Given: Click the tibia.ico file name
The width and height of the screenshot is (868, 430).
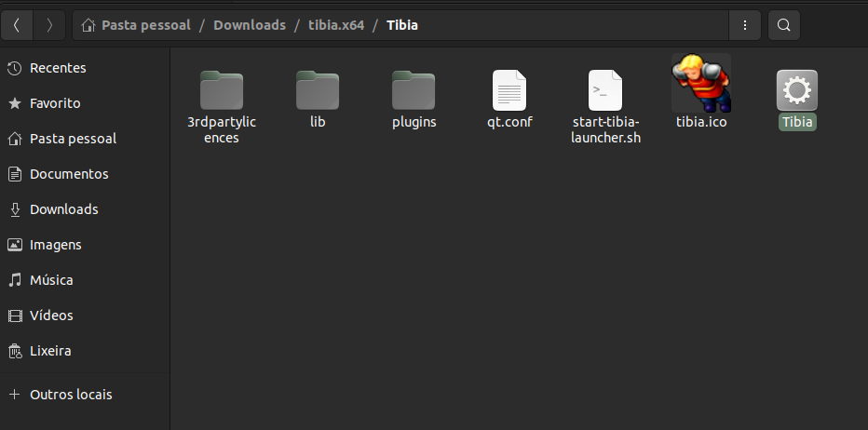Looking at the screenshot, I should click(701, 122).
